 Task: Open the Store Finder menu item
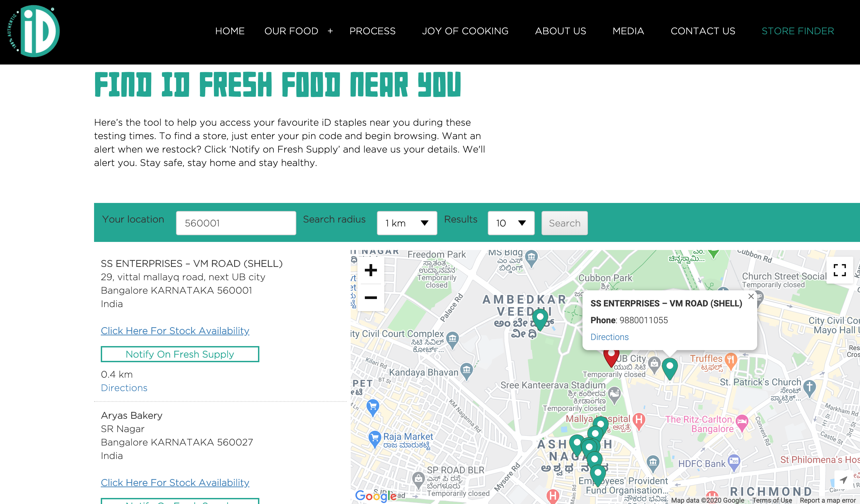[798, 31]
